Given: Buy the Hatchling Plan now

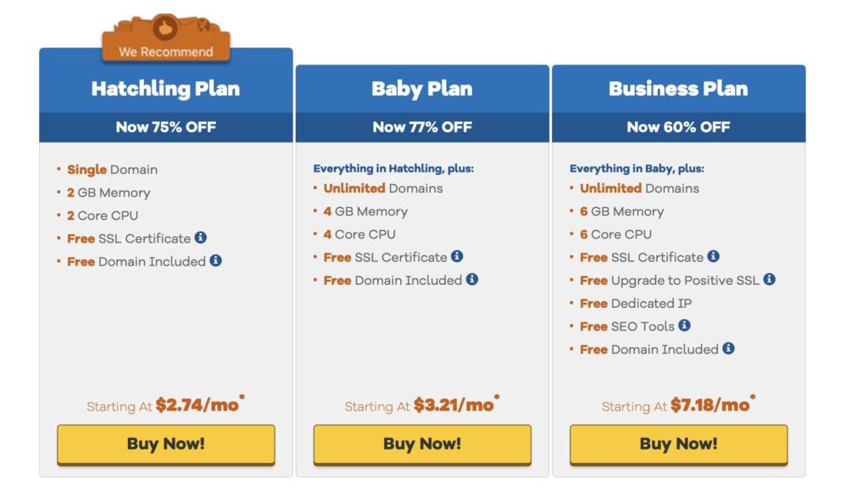Looking at the screenshot, I should pos(166,444).
